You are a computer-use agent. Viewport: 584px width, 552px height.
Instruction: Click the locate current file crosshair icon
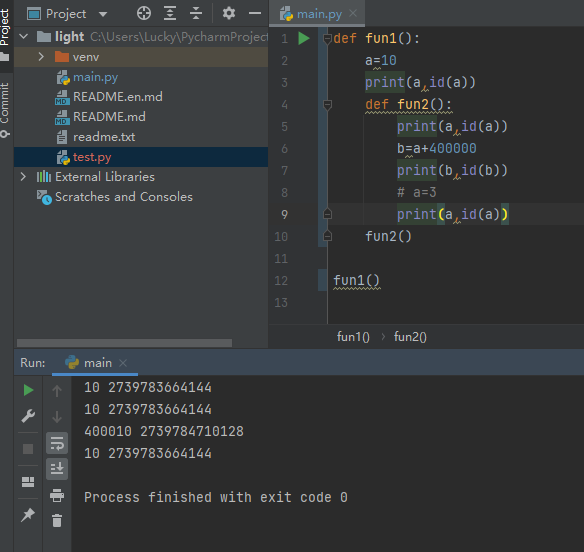point(144,14)
